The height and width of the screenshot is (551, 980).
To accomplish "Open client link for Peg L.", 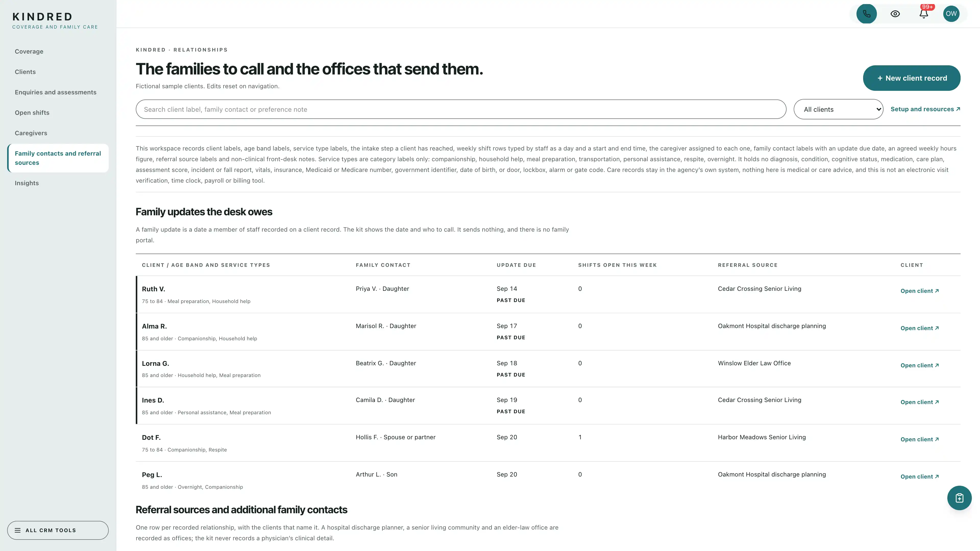I will click(920, 477).
